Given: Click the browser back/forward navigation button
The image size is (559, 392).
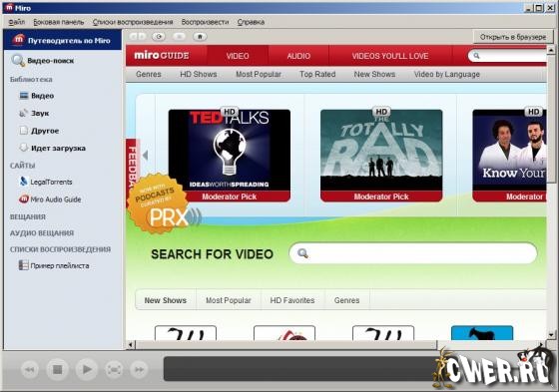Looking at the screenshot, I should click(138, 36).
